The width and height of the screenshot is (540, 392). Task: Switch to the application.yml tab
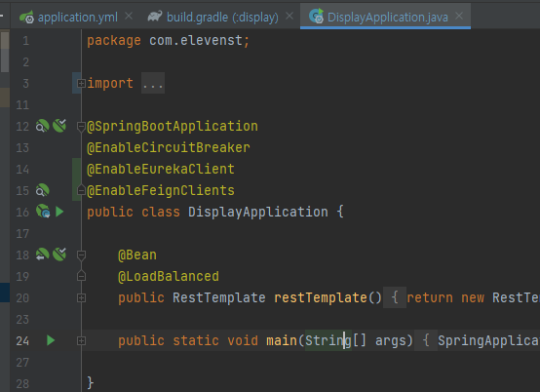(76, 17)
